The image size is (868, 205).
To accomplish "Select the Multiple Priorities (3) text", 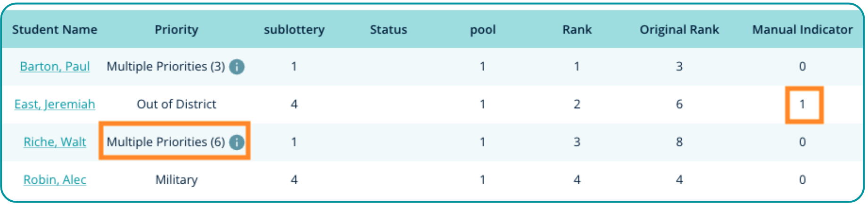I will pyautogui.click(x=165, y=67).
